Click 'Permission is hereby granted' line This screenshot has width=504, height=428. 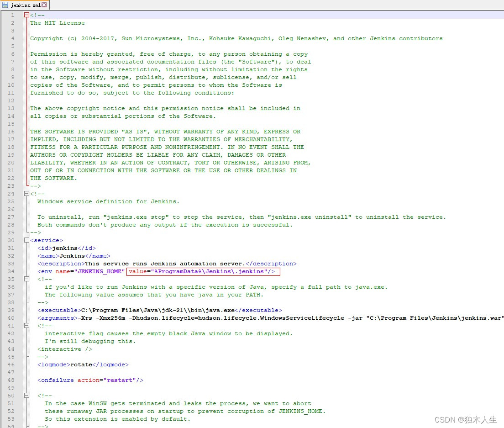169,54
